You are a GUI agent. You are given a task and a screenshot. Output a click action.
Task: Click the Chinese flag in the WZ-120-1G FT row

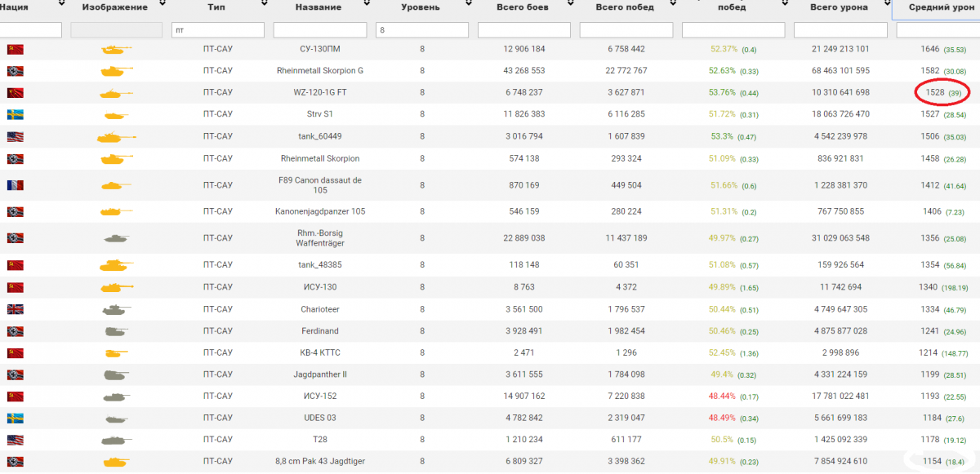(x=15, y=93)
